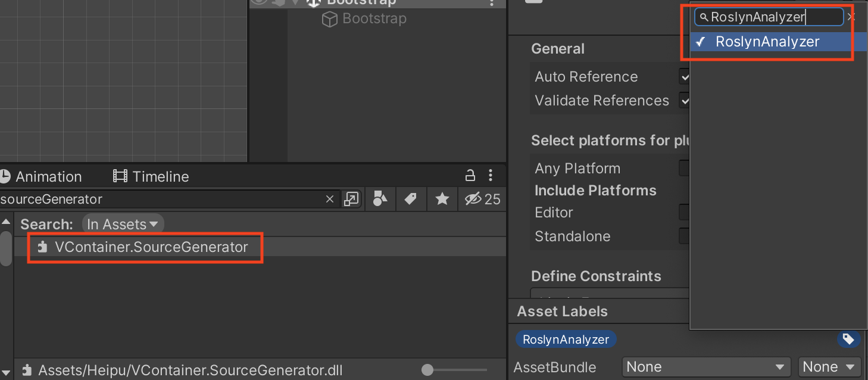Click the blue asset label tag icon

[848, 339]
